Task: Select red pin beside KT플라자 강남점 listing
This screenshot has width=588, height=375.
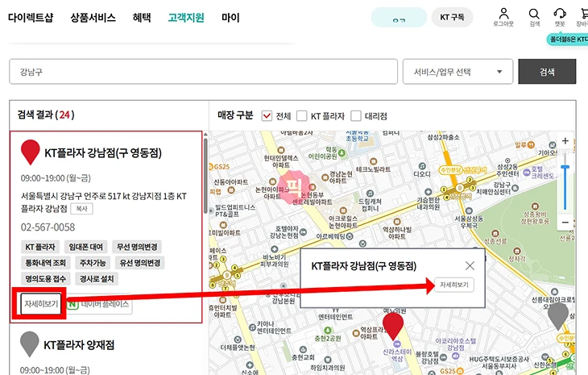Action: (x=31, y=152)
